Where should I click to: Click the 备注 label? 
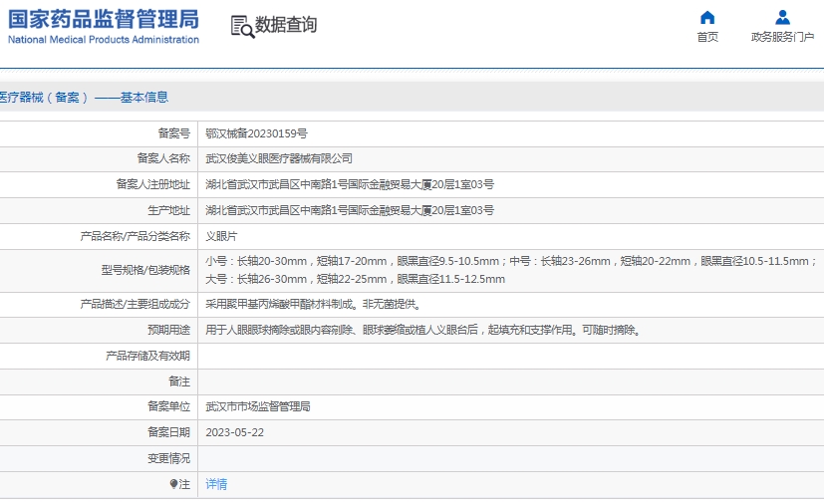coord(179,381)
